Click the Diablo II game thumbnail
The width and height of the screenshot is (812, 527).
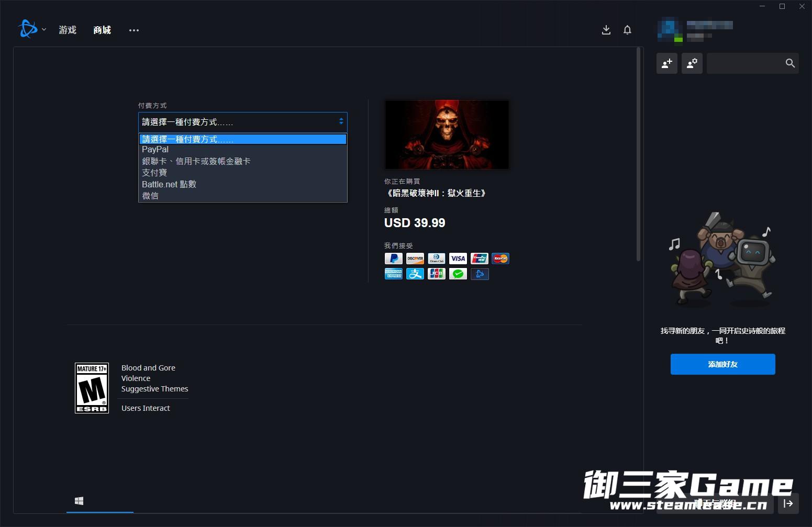point(447,134)
